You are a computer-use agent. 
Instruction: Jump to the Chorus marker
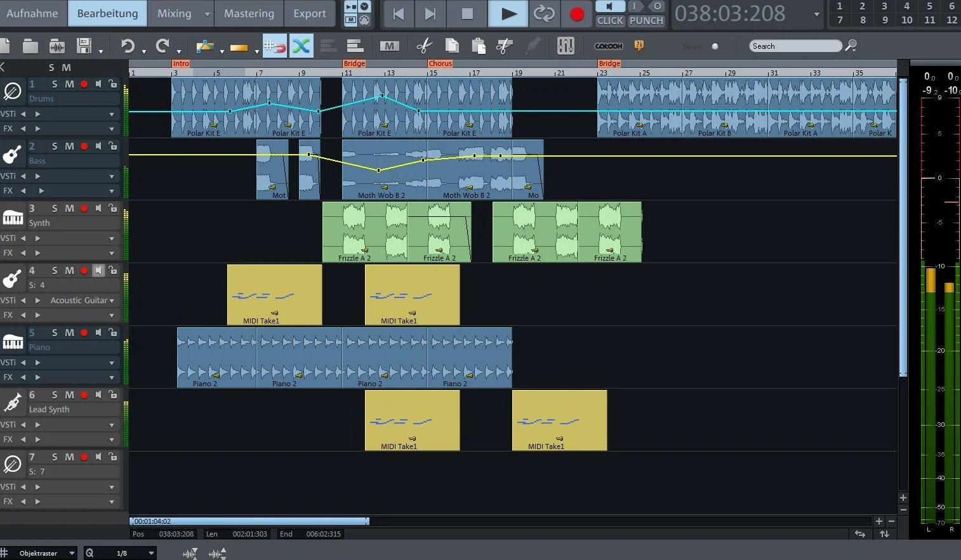click(440, 63)
